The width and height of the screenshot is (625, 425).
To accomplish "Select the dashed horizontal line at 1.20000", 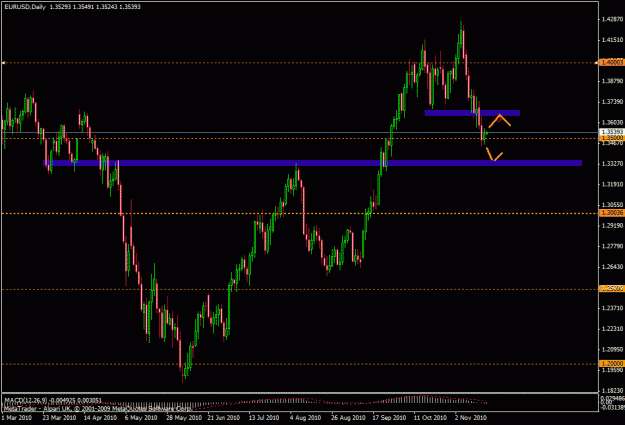I will click(300, 364).
